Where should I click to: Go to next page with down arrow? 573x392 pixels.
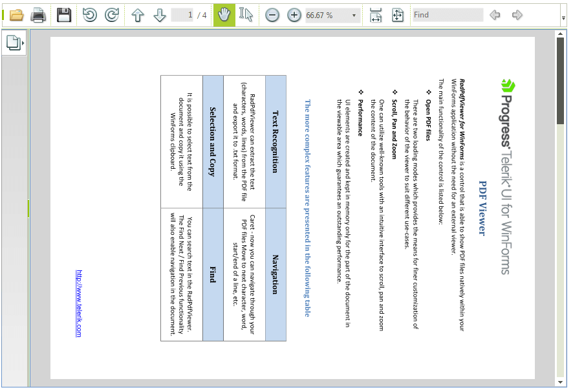pyautogui.click(x=160, y=15)
